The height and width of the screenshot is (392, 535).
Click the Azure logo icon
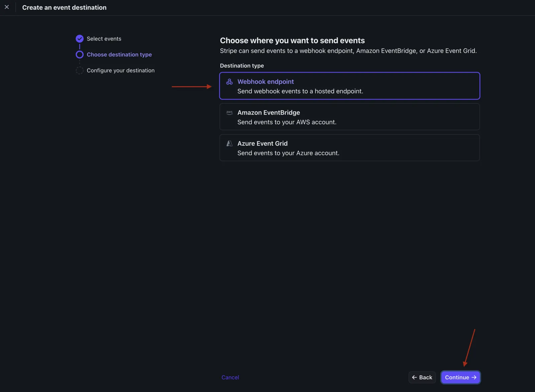(229, 143)
